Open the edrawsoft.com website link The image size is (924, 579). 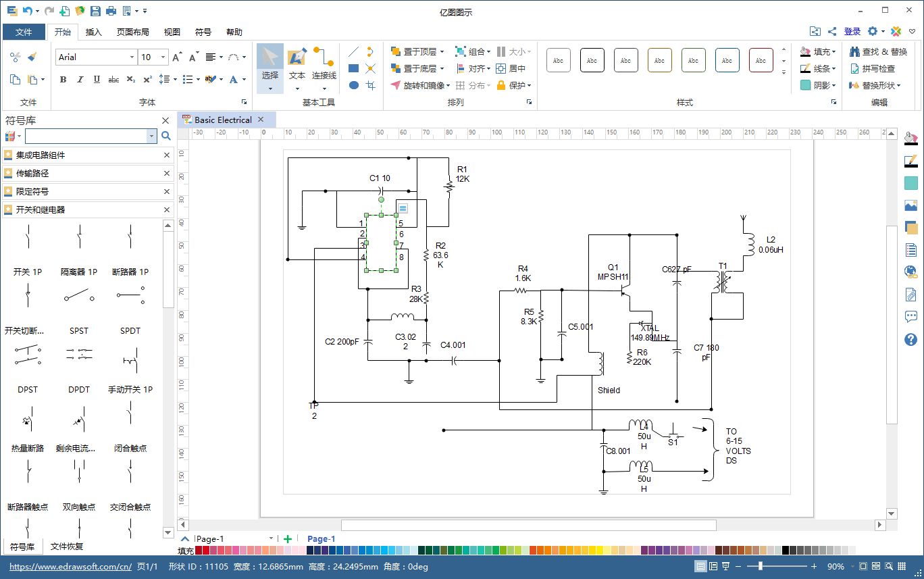tap(70, 567)
